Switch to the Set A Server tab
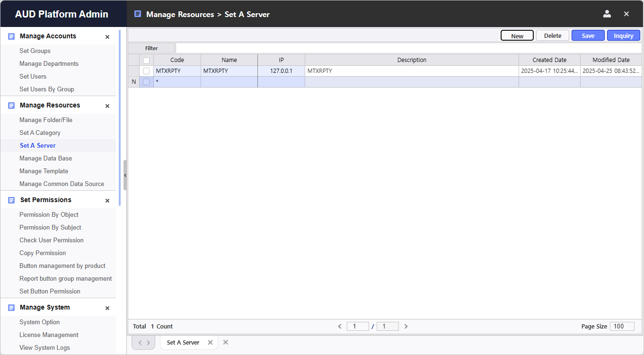Screen dimensions: 644x355 183,342
